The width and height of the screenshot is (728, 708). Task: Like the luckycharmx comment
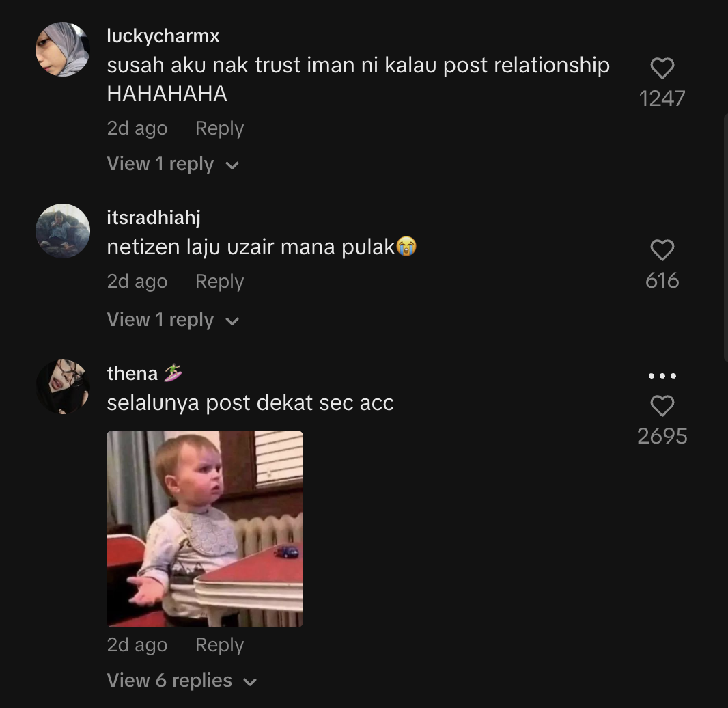click(662, 68)
